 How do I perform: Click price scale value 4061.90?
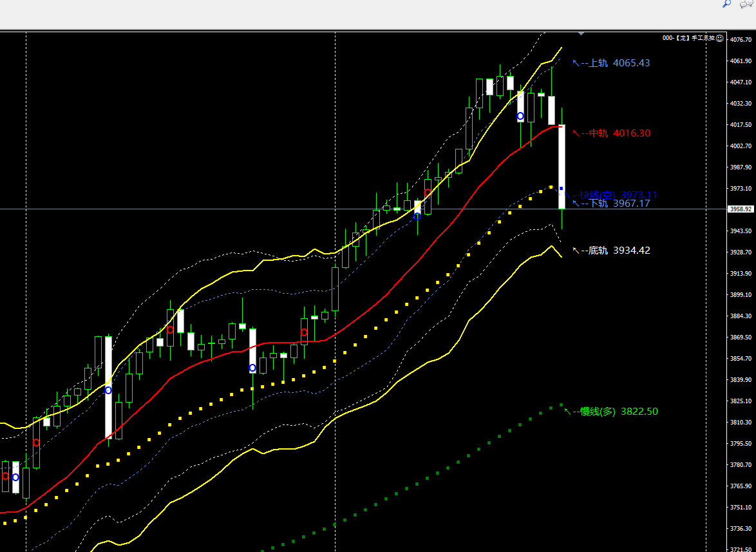pyautogui.click(x=741, y=61)
